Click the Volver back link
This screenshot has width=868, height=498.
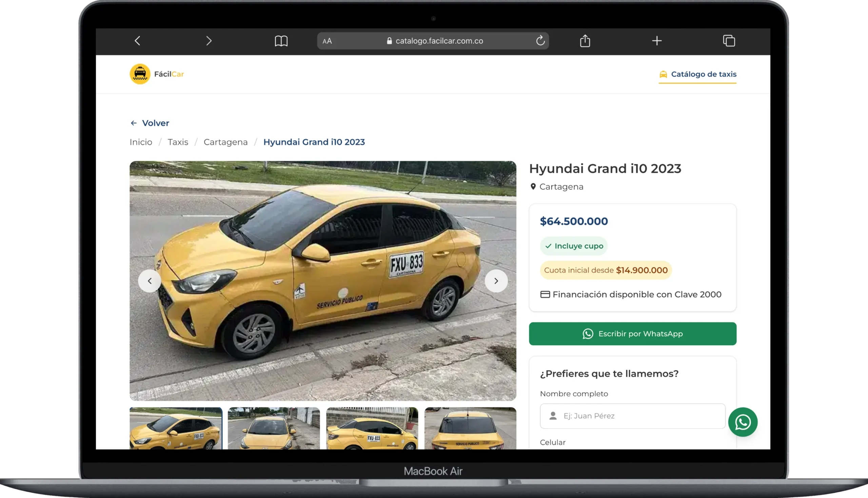[150, 123]
